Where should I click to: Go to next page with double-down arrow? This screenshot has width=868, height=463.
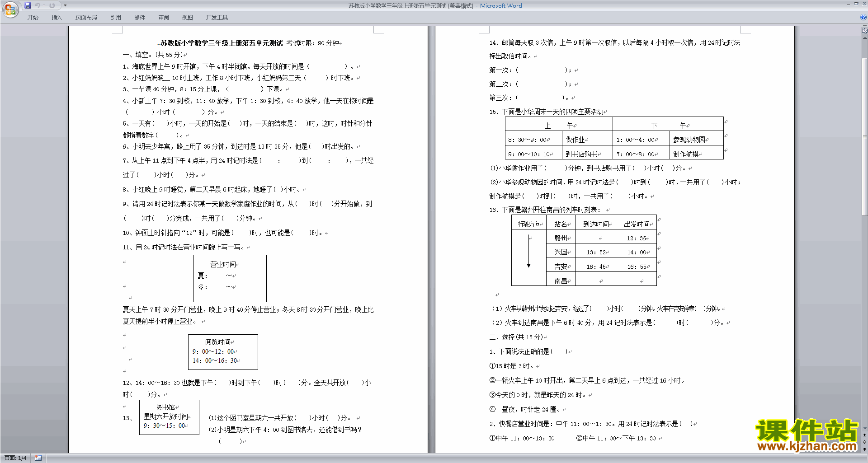tap(864, 449)
